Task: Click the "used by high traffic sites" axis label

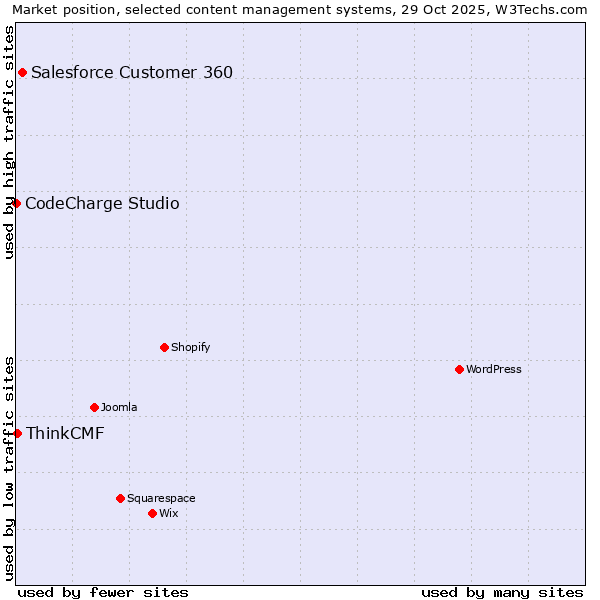Action: (x=9, y=142)
